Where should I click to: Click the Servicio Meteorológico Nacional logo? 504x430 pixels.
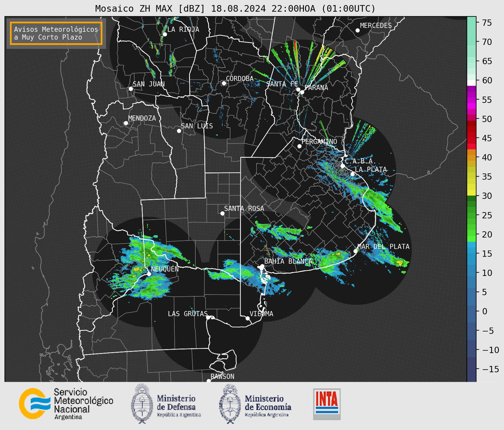click(x=66, y=404)
